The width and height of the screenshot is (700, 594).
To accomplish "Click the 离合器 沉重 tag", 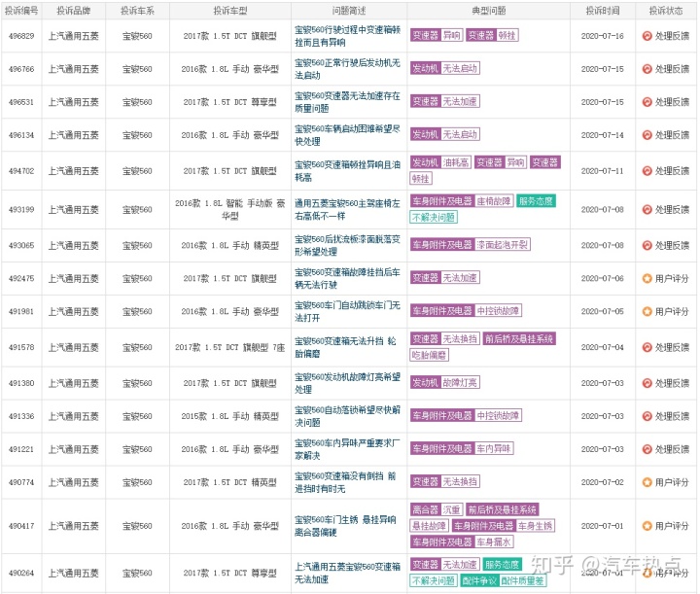I will coord(437,509).
